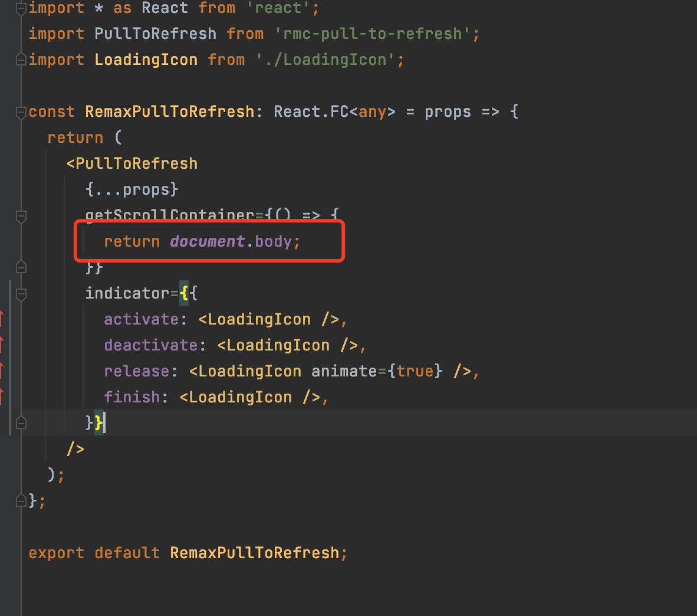Click the './LoadingIcon' import path

[330, 59]
